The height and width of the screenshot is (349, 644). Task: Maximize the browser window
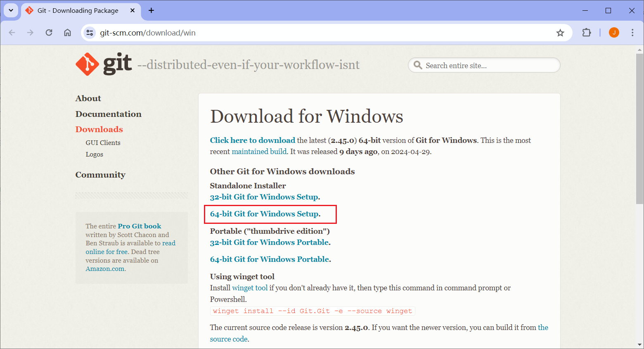pos(608,10)
